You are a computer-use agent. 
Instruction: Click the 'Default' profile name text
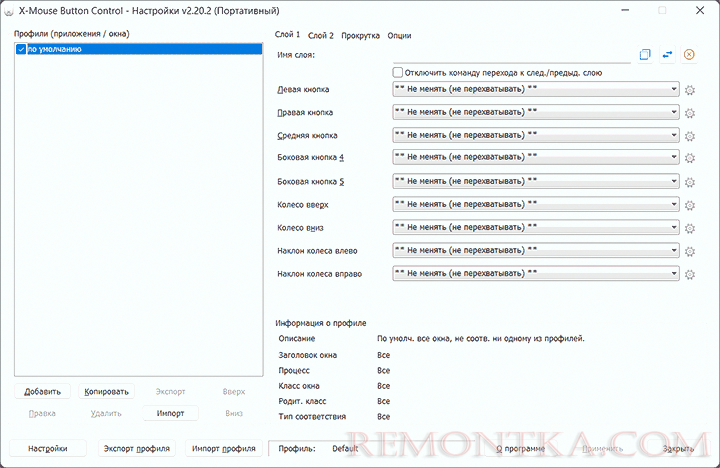pyautogui.click(x=345, y=449)
